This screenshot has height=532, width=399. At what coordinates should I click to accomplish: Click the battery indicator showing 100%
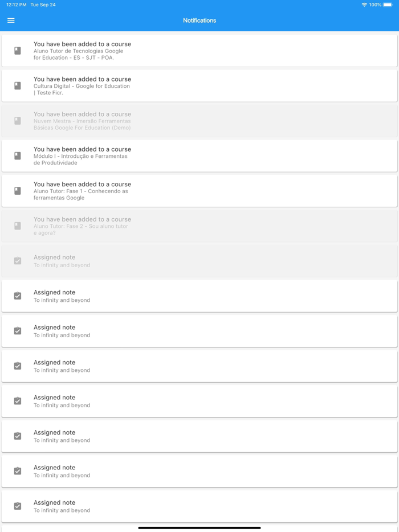[x=386, y=5]
